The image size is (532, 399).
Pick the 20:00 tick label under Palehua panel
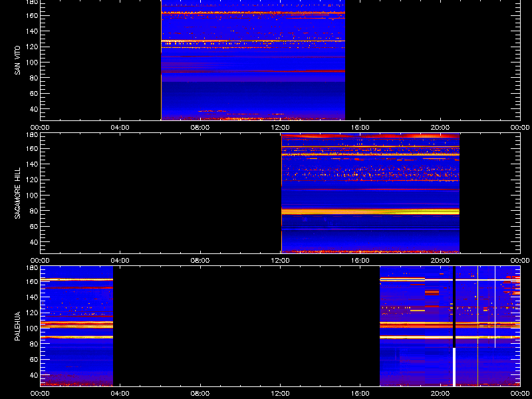pyautogui.click(x=440, y=394)
